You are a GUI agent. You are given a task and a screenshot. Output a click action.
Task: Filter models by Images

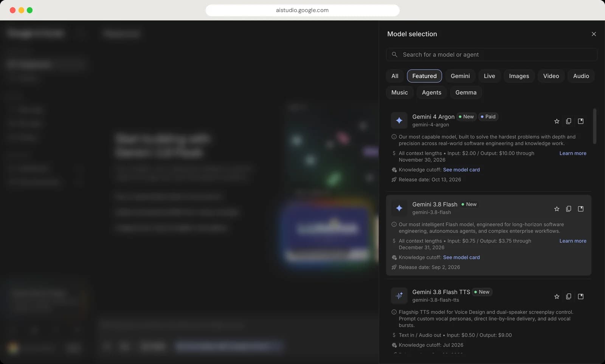point(519,76)
